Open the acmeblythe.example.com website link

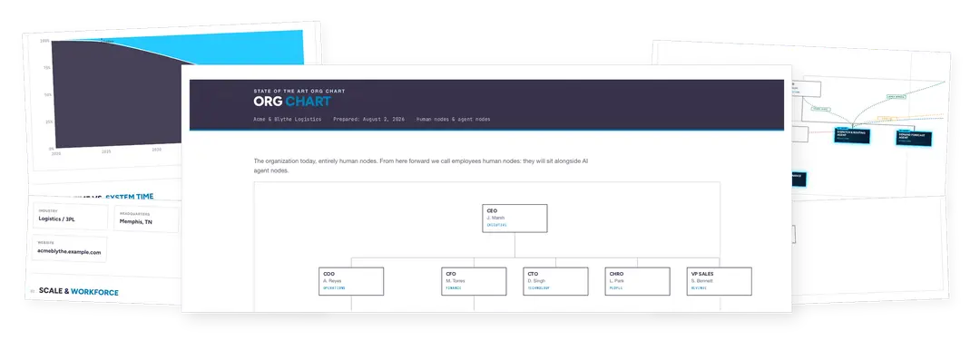tap(69, 251)
